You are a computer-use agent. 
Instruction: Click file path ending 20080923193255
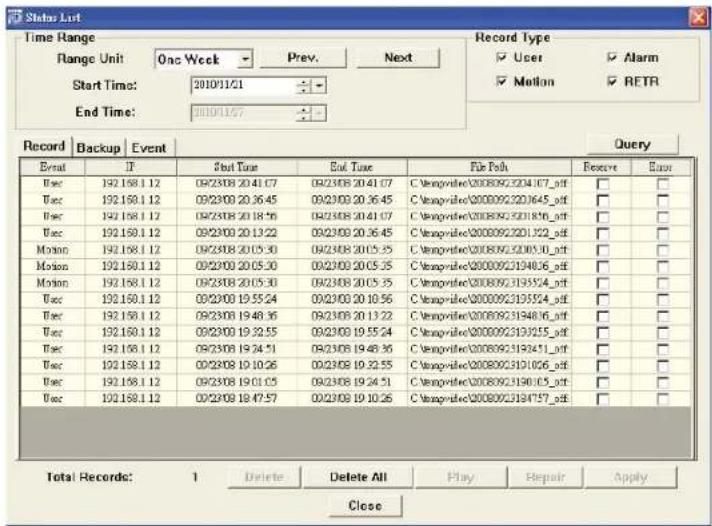coord(489,332)
